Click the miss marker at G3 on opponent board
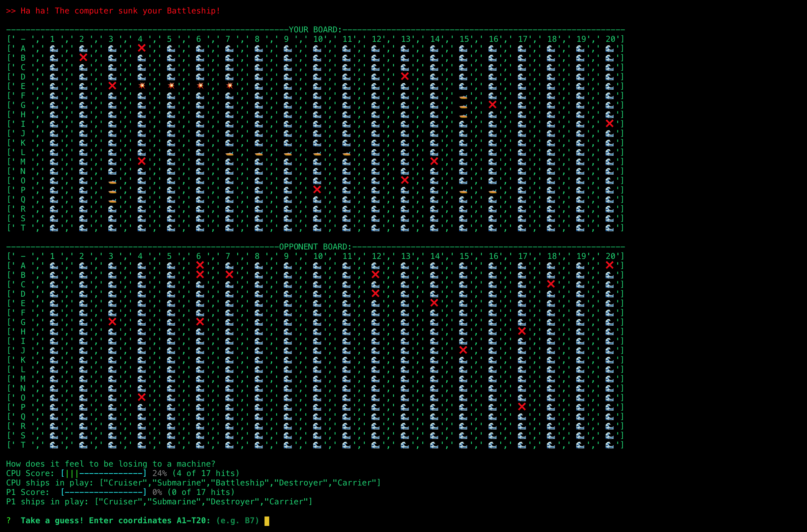This screenshot has width=807, height=532. coord(112,322)
